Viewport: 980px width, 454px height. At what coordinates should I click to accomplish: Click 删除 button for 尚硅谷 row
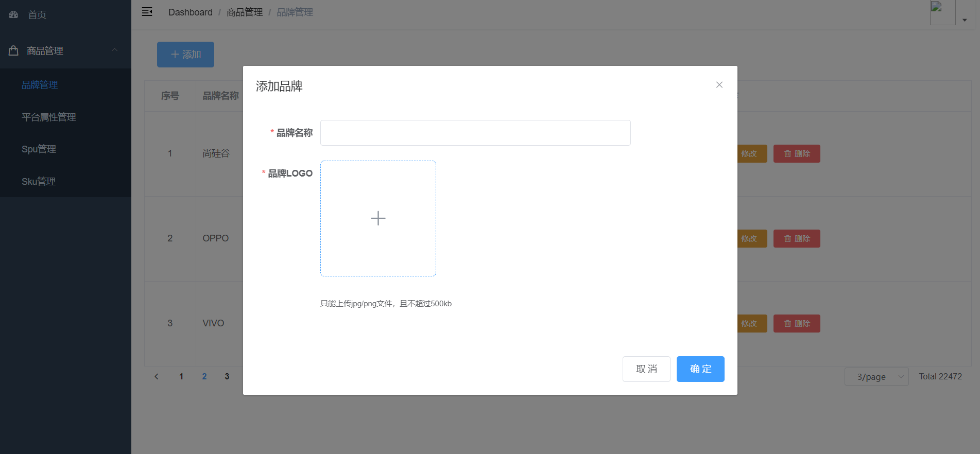[797, 154]
